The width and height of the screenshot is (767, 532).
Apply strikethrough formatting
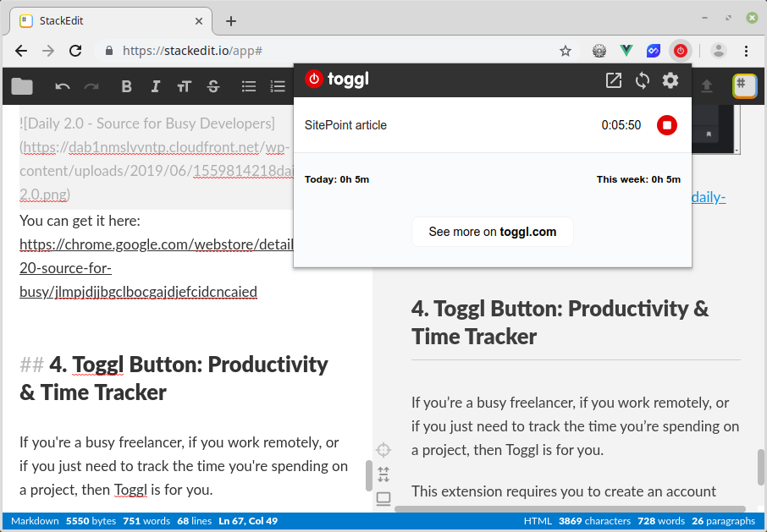point(213,85)
